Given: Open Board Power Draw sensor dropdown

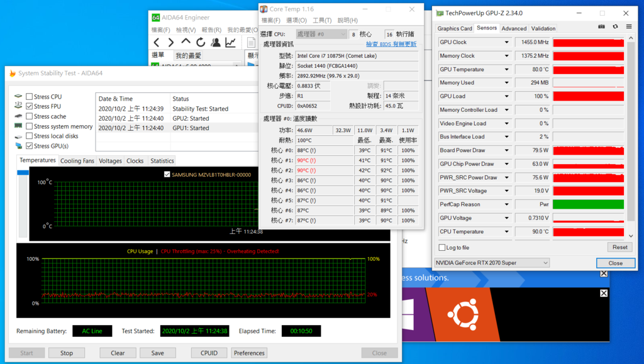Looking at the screenshot, I should 506,151.
